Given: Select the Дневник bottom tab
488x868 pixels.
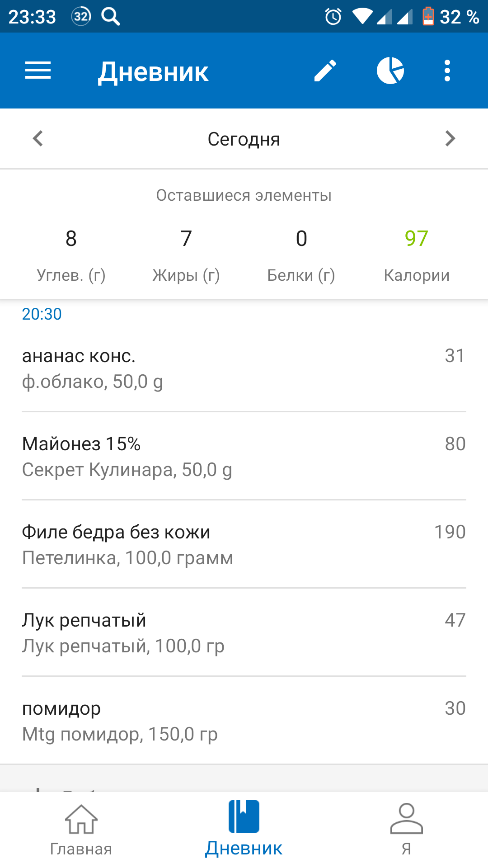Looking at the screenshot, I should coord(244,830).
